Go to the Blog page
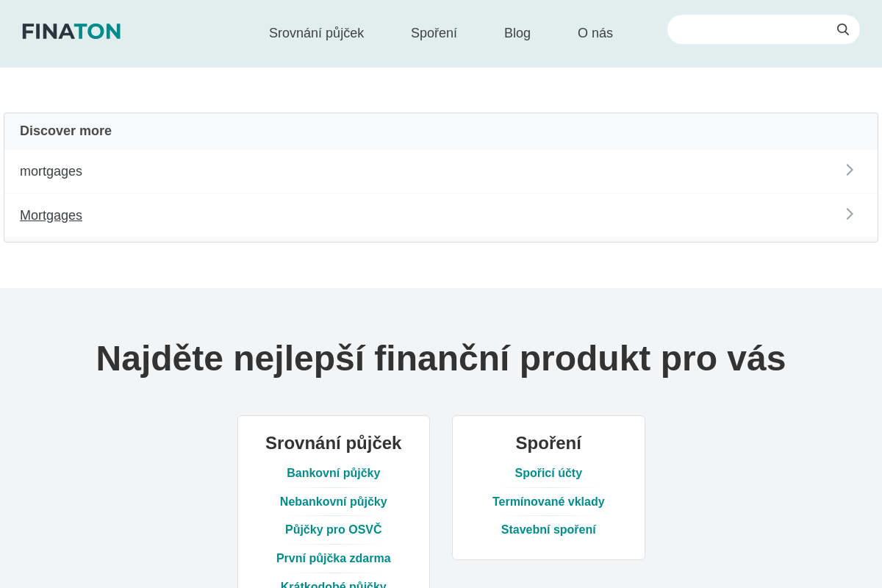This screenshot has height=588, width=882. tap(517, 32)
